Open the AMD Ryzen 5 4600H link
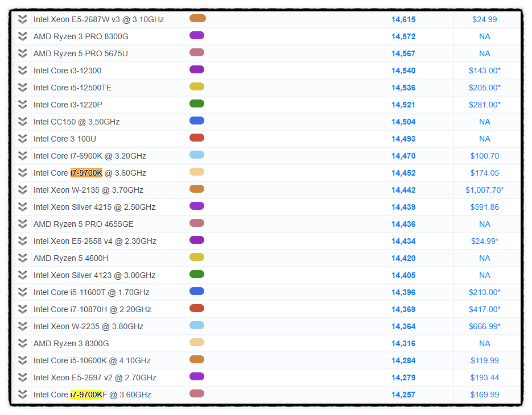Viewport: 532px width, 415px height. [x=71, y=258]
